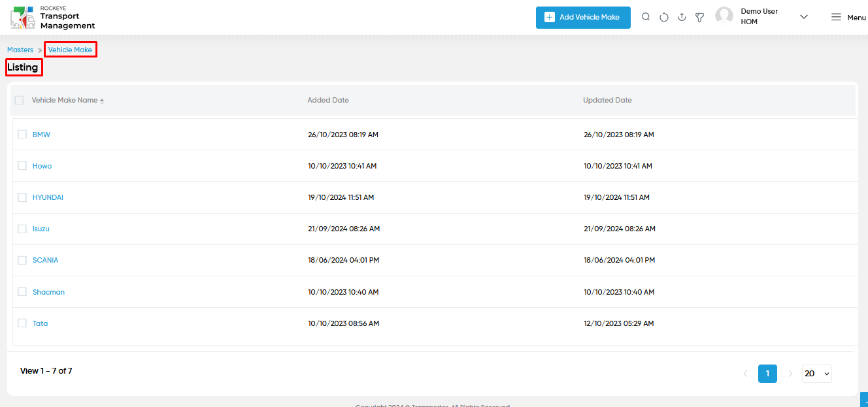Viewport: 868px width, 407px height.
Task: Check the Howo row checkbox
Action: [22, 166]
